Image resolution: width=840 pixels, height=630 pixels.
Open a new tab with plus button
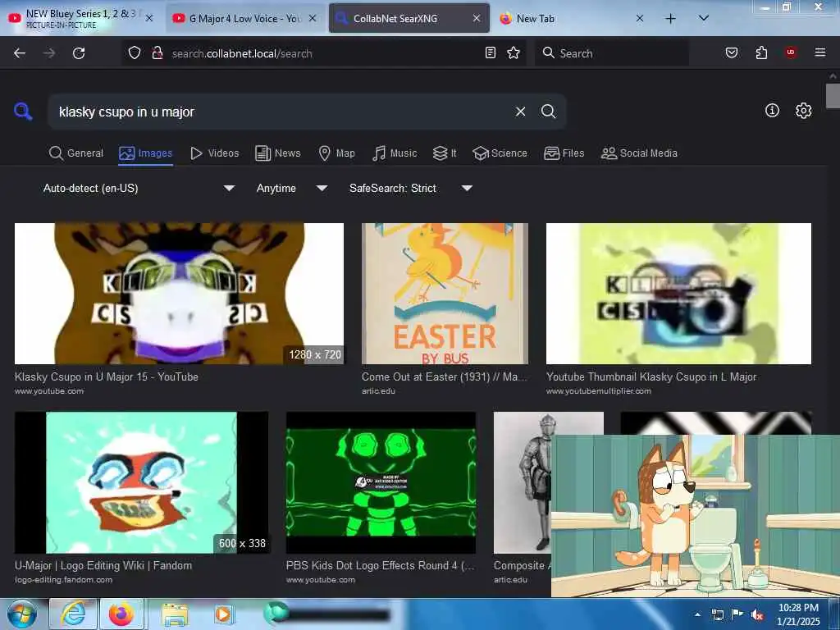670,18
